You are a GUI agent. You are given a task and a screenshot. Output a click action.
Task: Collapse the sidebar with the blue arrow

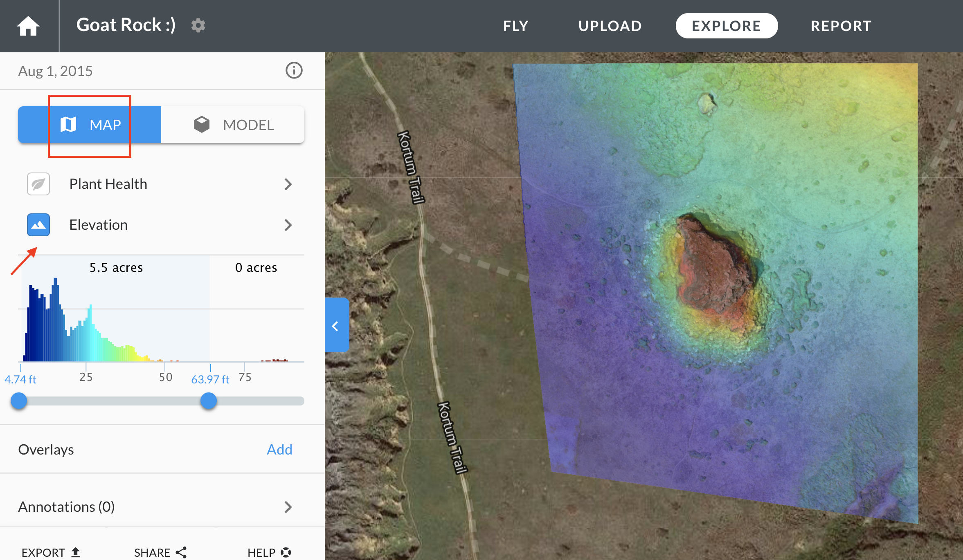[x=337, y=325]
